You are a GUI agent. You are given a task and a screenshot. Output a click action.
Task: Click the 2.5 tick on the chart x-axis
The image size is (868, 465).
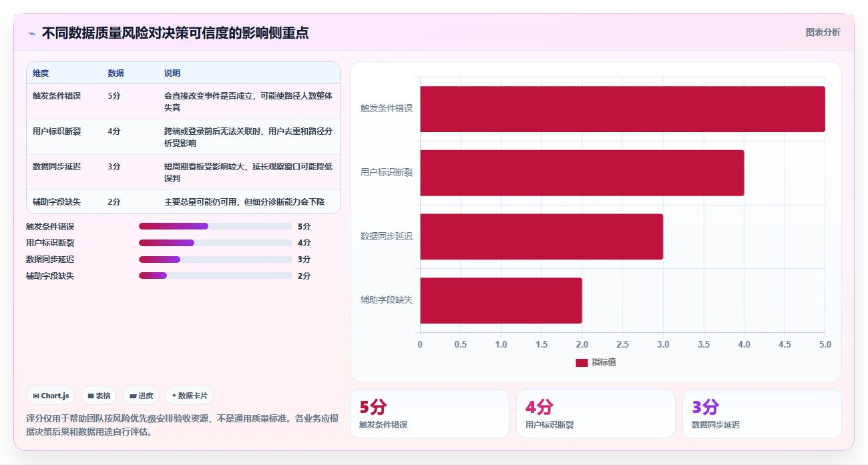pos(622,344)
